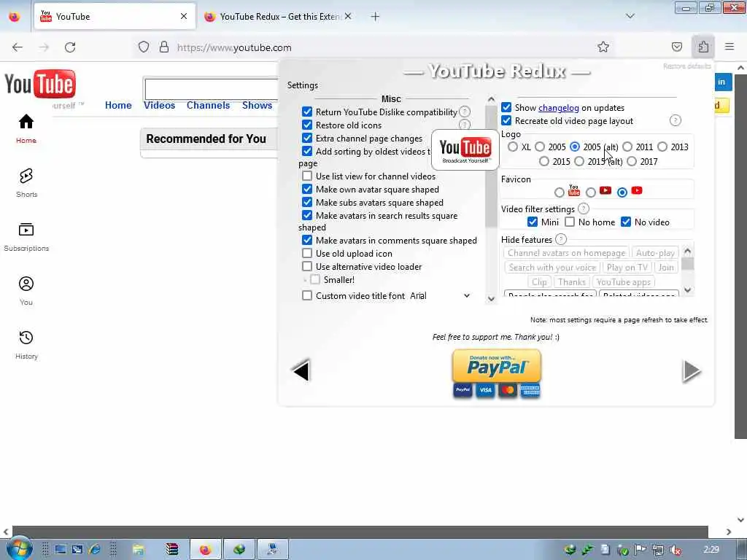Image resolution: width=747 pixels, height=560 pixels.
Task: Enable the No home video filter
Action: [x=570, y=222]
